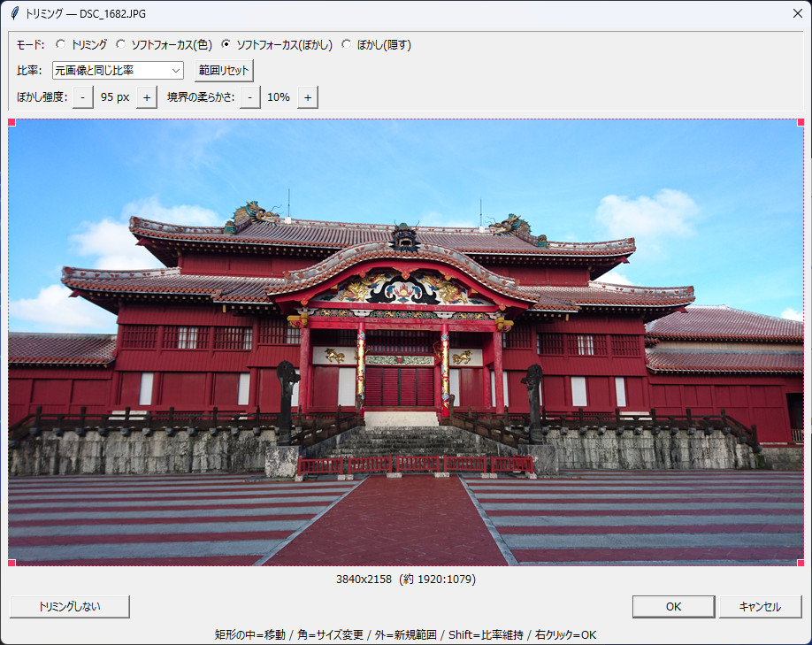Select the トリミング mode radio button

point(60,44)
